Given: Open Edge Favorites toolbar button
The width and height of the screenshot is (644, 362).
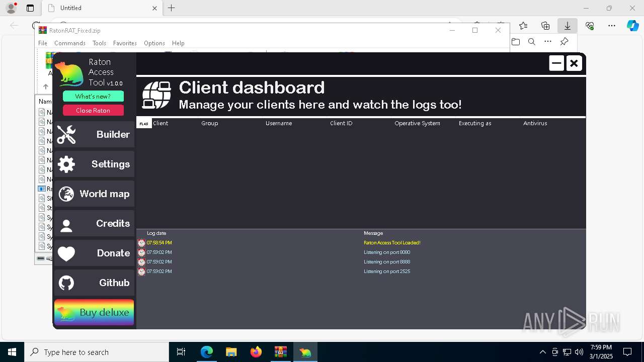Looking at the screenshot, I should click(523, 26).
